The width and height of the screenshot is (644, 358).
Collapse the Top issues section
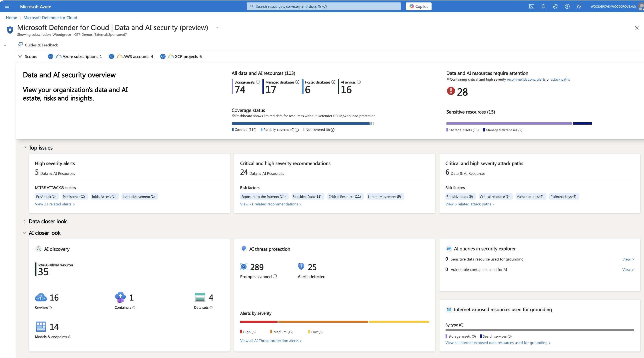(x=24, y=147)
